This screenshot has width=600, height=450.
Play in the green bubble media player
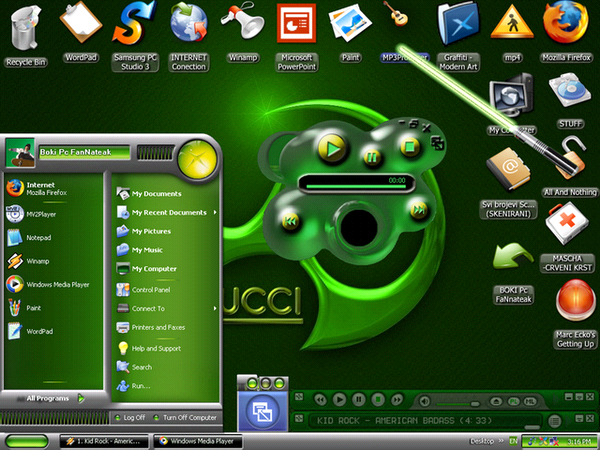(x=333, y=148)
